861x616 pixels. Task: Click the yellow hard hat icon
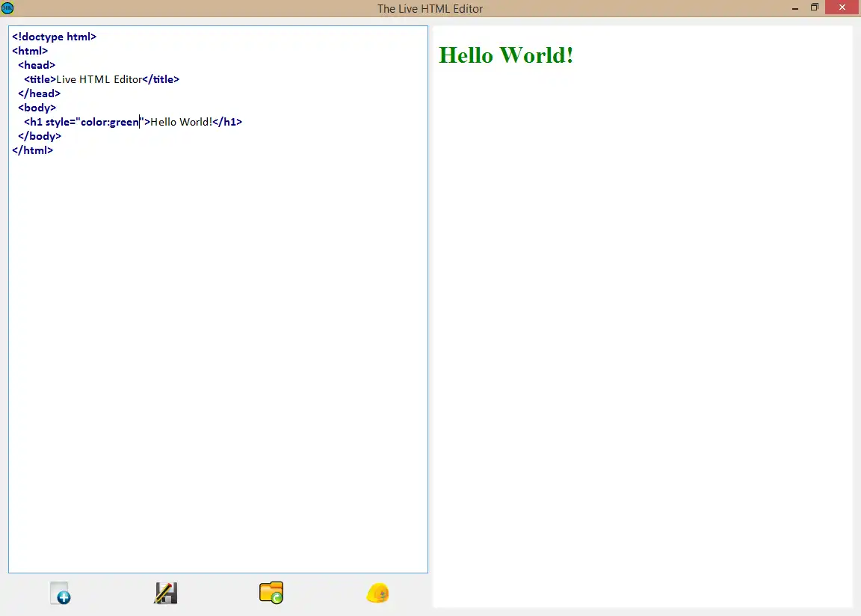[377, 593]
